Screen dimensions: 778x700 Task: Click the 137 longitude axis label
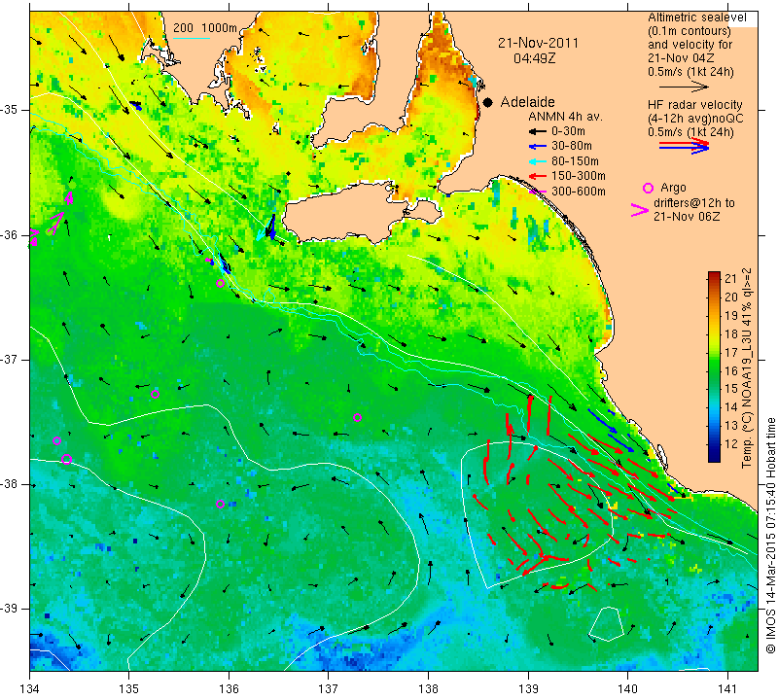(329, 689)
